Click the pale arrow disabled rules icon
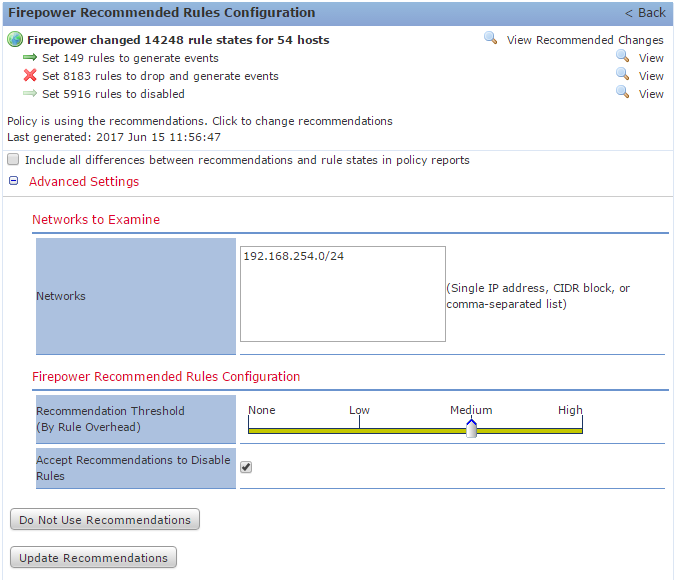The width and height of the screenshot is (676, 580). point(30,93)
